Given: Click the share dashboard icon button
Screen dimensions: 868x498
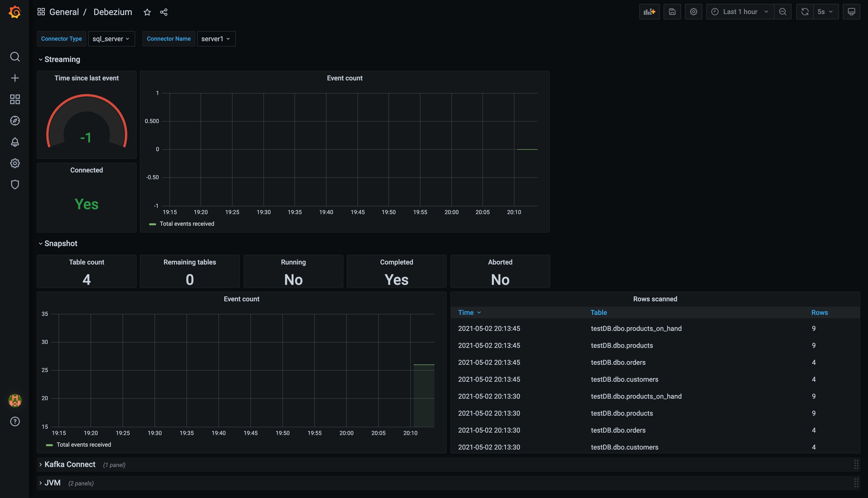Looking at the screenshot, I should click(164, 11).
